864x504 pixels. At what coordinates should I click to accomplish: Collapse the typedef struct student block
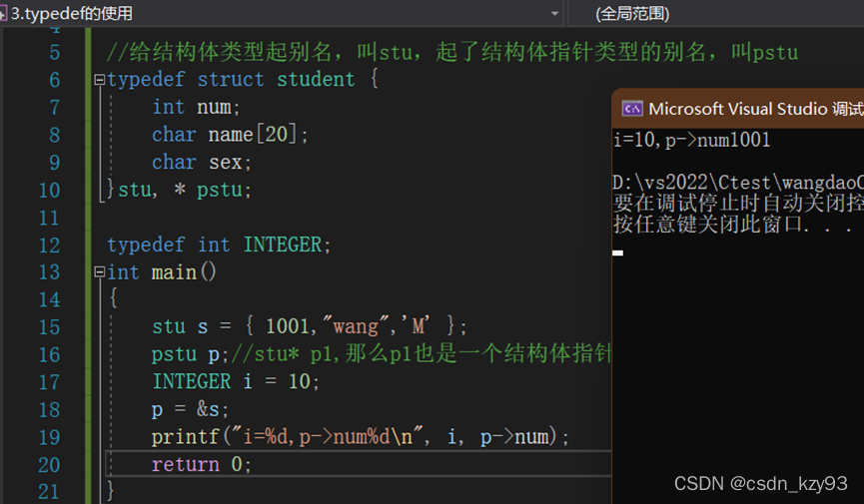point(99,80)
